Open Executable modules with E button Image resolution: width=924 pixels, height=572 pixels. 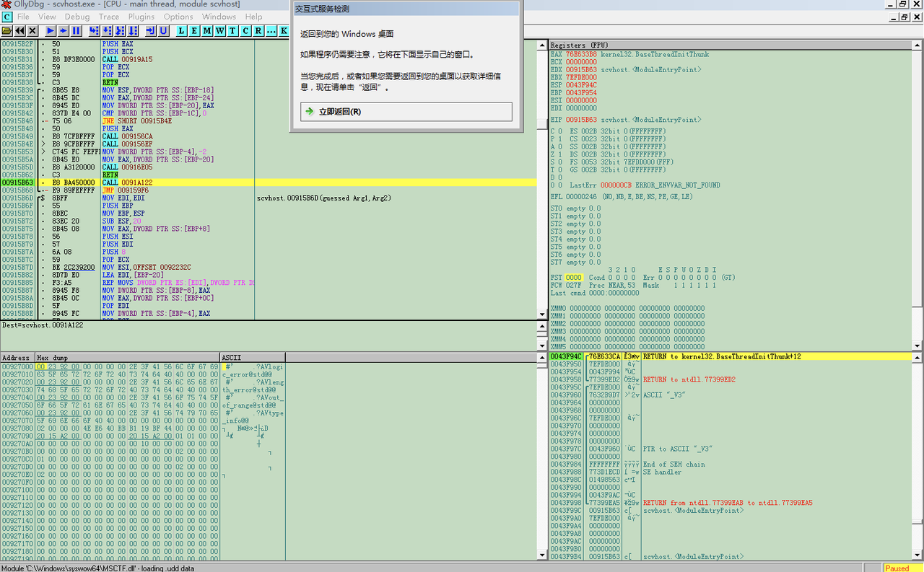click(x=194, y=30)
